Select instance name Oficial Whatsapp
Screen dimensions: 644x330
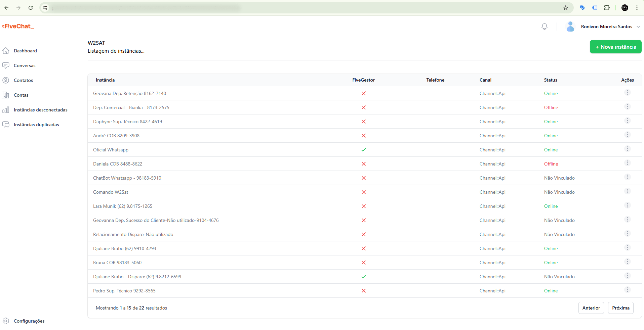[x=111, y=150]
